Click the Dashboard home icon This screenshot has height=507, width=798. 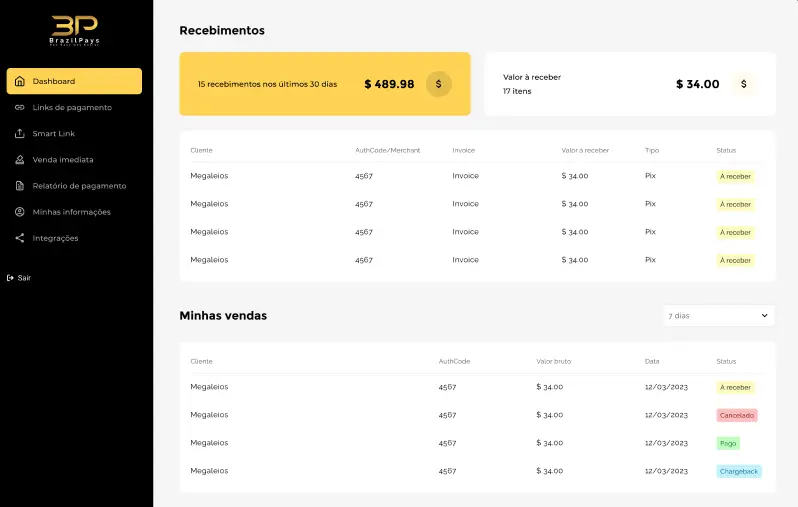(20, 81)
